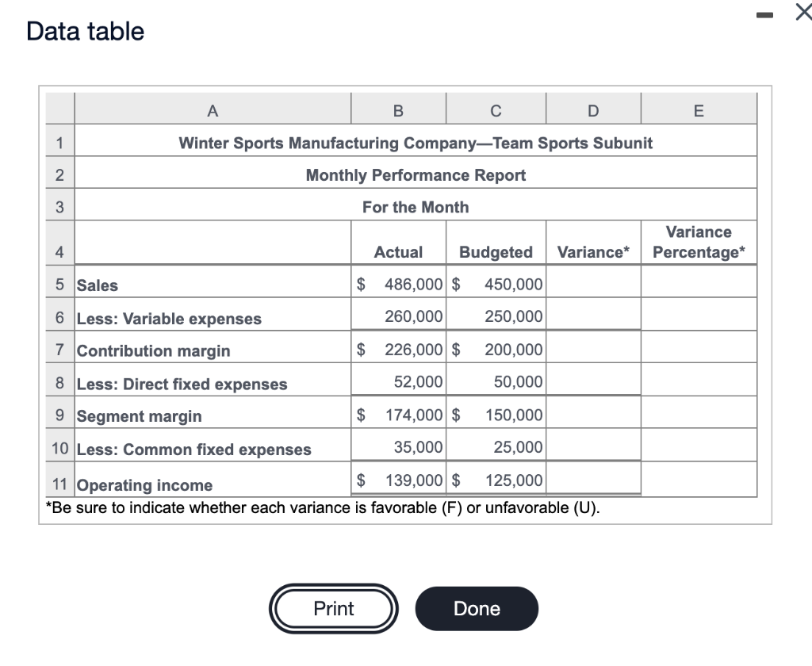Click the Monthly Performance Report header row

(x=416, y=174)
